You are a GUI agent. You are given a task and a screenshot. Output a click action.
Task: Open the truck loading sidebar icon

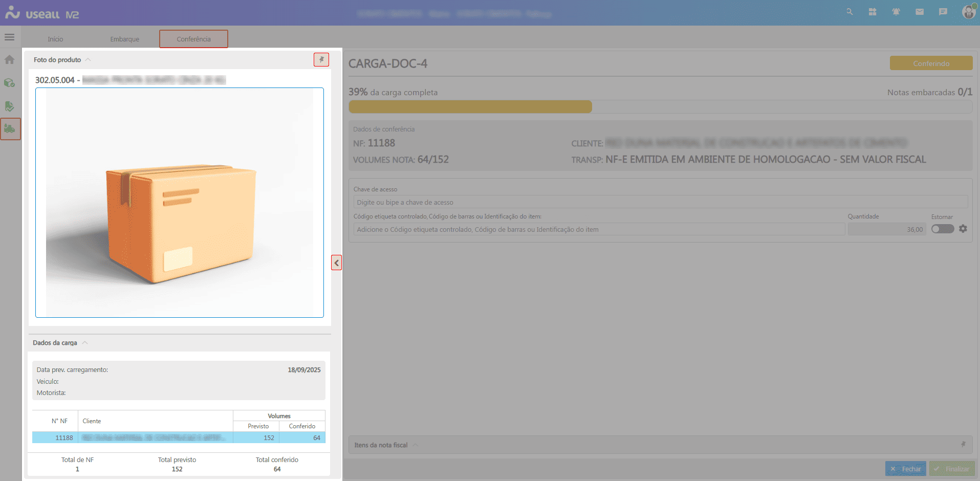coord(10,129)
